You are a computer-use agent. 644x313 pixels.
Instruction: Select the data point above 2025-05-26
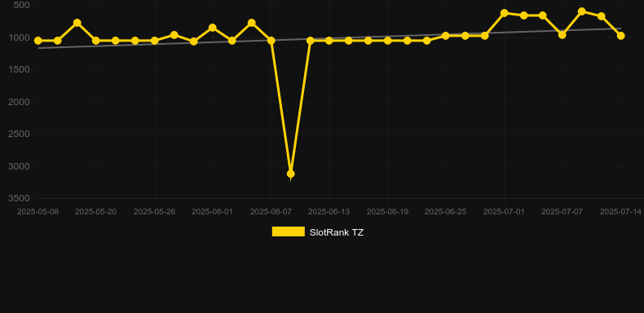154,41
